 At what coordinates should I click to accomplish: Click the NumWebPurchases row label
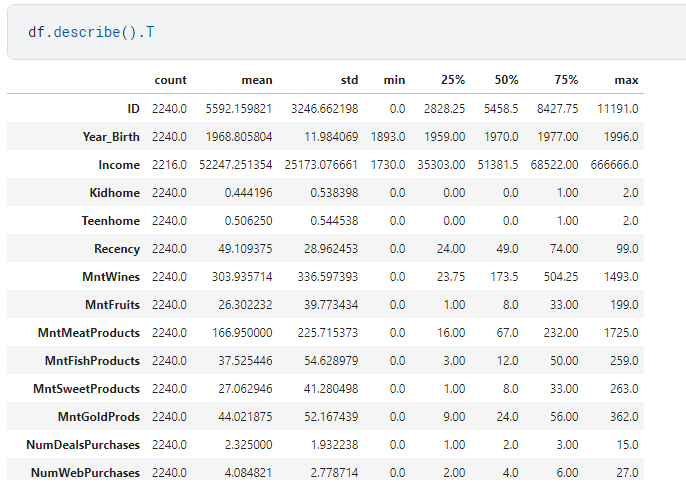click(85, 472)
